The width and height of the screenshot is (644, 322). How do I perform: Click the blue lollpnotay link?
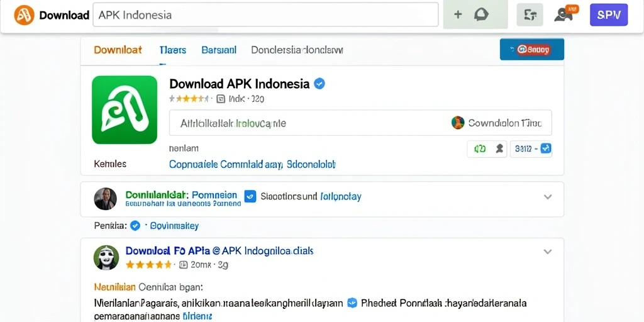pyautogui.click(x=340, y=197)
